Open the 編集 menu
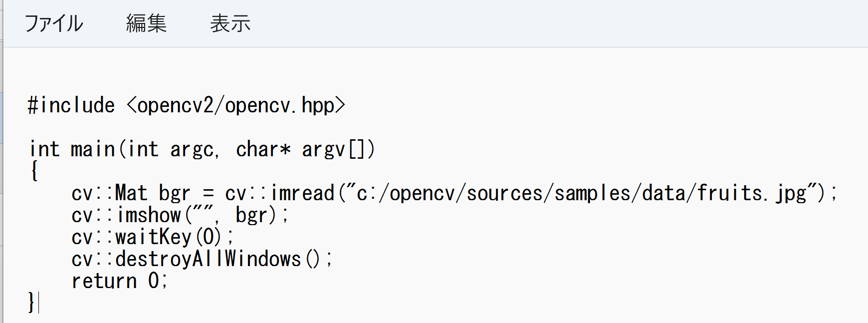The image size is (868, 323). [146, 23]
